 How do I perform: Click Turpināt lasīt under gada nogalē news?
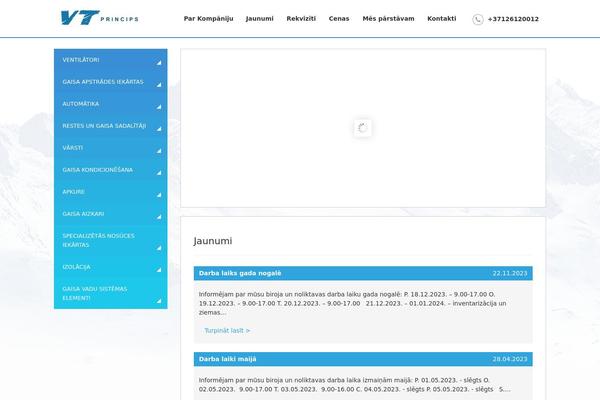[x=227, y=330]
